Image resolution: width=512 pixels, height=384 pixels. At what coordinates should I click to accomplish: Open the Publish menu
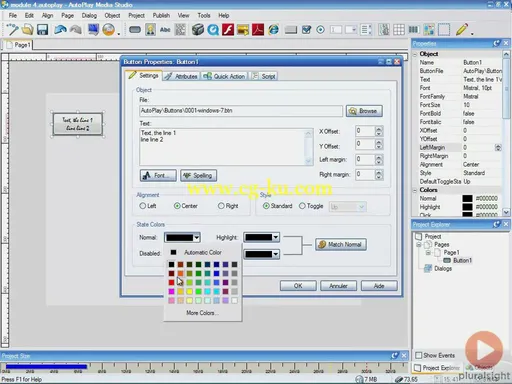[x=161, y=15]
